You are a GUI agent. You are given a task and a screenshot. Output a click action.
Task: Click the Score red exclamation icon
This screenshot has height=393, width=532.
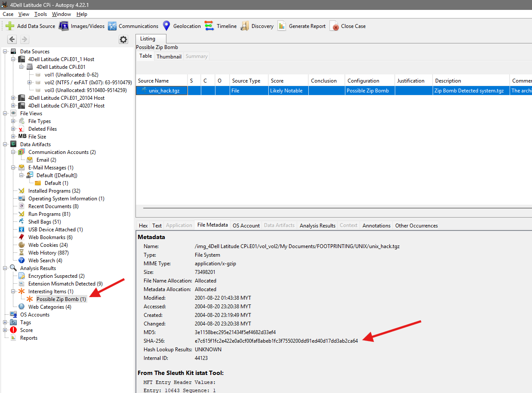(x=13, y=330)
